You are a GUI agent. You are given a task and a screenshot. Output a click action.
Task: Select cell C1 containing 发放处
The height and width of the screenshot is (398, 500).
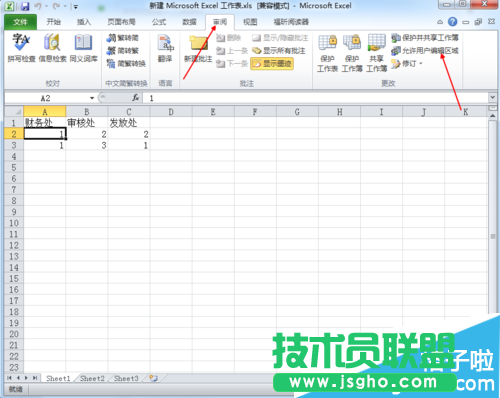point(129,123)
